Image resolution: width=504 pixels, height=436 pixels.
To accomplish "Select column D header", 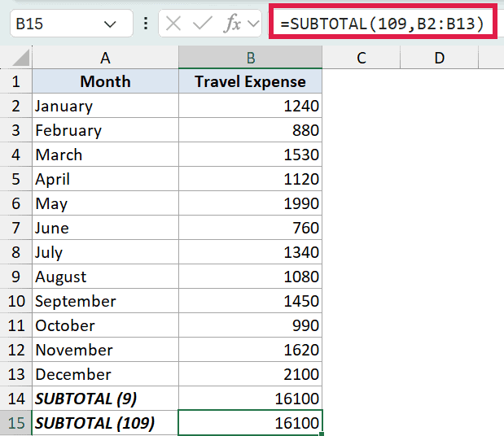I will click(x=440, y=58).
